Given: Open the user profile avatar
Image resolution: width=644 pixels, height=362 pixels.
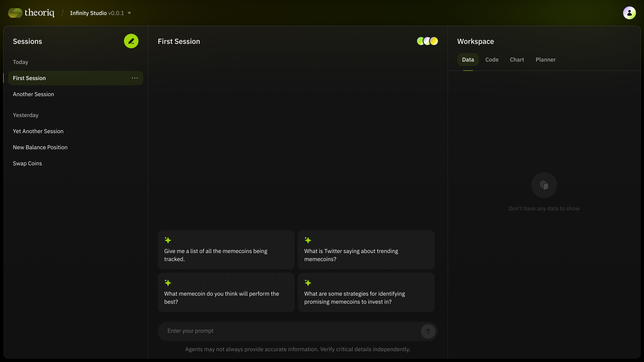Looking at the screenshot, I should pyautogui.click(x=629, y=13).
